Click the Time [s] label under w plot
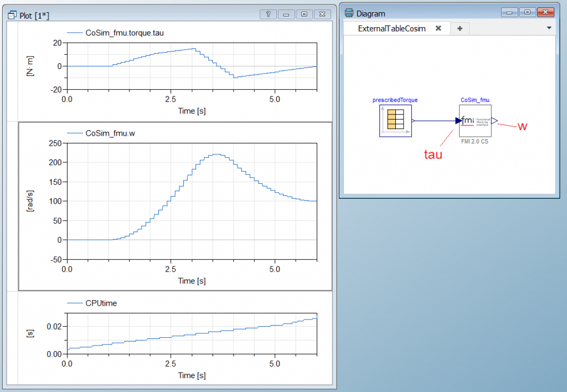The height and width of the screenshot is (392, 567). click(192, 281)
